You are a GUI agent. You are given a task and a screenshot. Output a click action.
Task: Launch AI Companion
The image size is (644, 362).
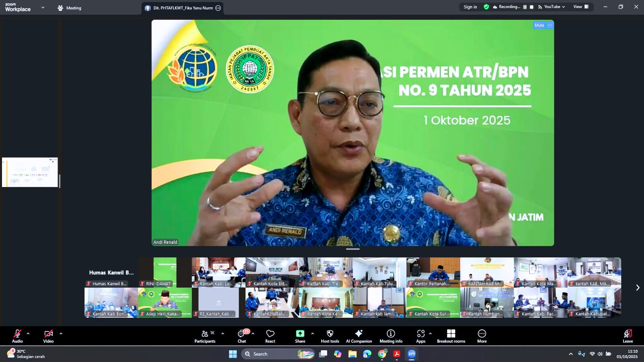(x=358, y=336)
